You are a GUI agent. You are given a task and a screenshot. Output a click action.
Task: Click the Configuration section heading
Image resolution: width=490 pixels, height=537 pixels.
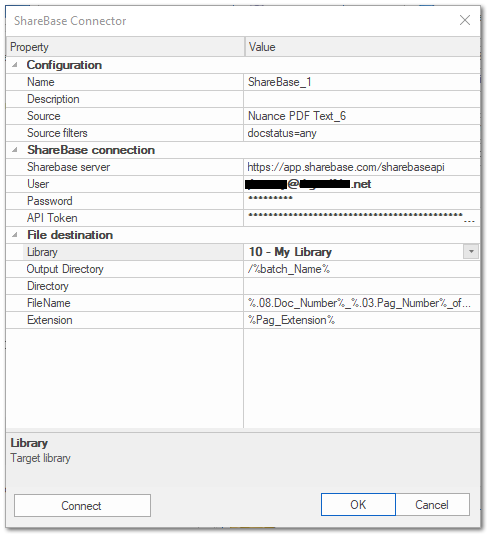click(64, 65)
